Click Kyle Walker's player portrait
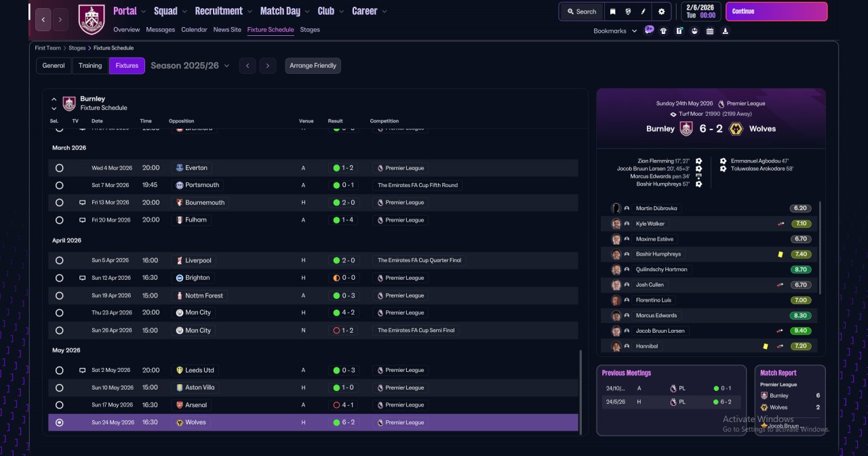Viewport: 868px width, 456px height. coord(616,224)
